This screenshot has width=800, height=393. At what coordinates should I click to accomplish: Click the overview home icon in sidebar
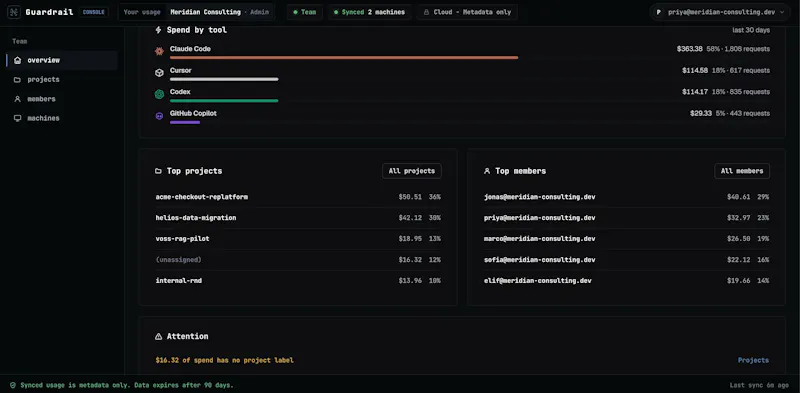click(17, 60)
